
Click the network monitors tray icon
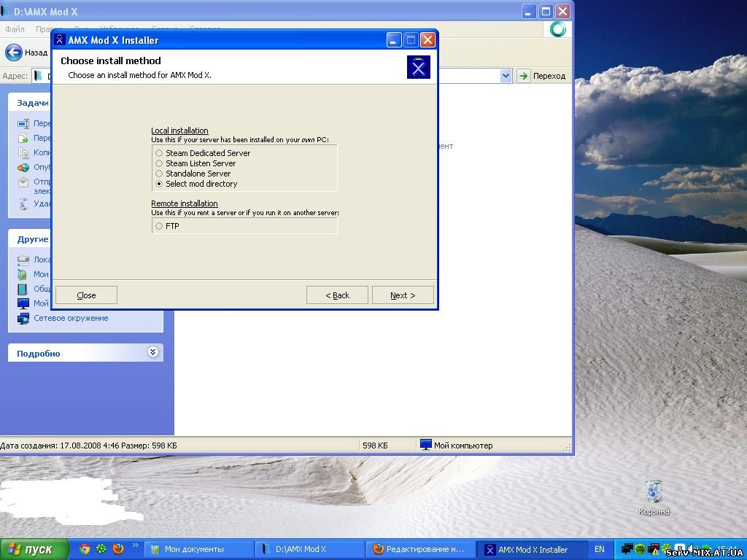[x=627, y=549]
